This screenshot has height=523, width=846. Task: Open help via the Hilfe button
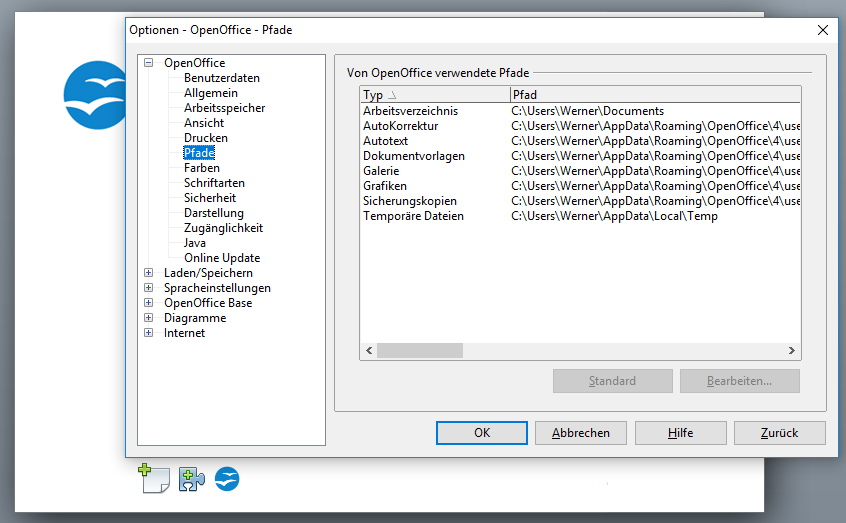point(680,433)
